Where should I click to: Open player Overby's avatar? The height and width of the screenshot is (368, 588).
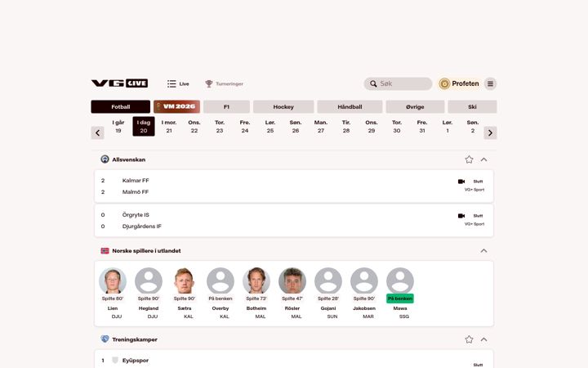pyautogui.click(x=220, y=280)
